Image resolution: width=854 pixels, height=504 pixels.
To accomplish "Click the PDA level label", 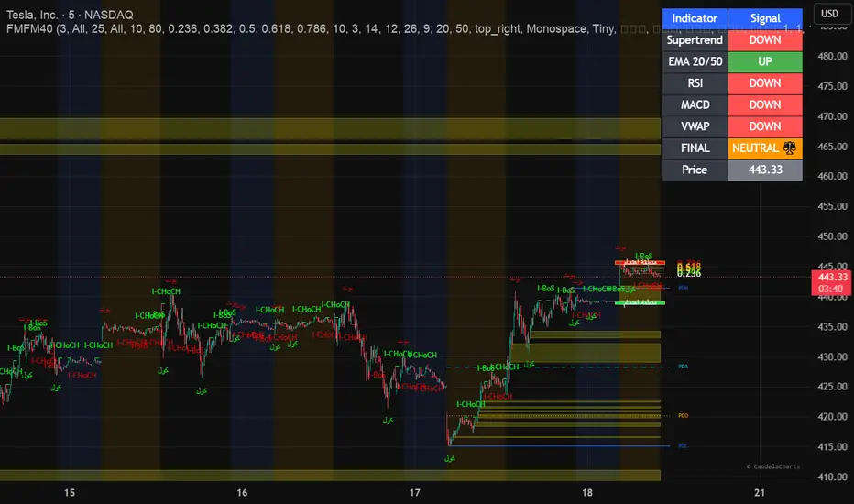I will (683, 367).
